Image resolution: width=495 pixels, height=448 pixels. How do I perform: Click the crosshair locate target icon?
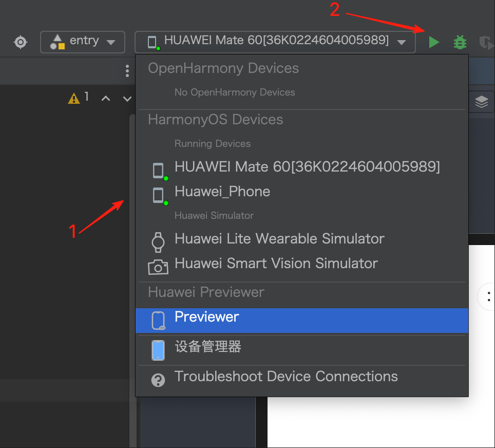pyautogui.click(x=21, y=42)
